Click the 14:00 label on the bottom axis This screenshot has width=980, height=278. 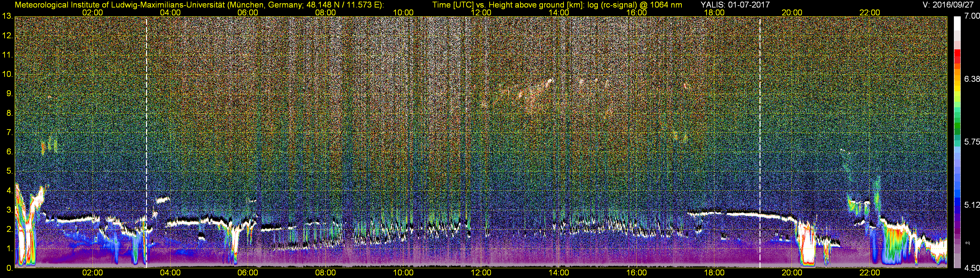click(559, 273)
